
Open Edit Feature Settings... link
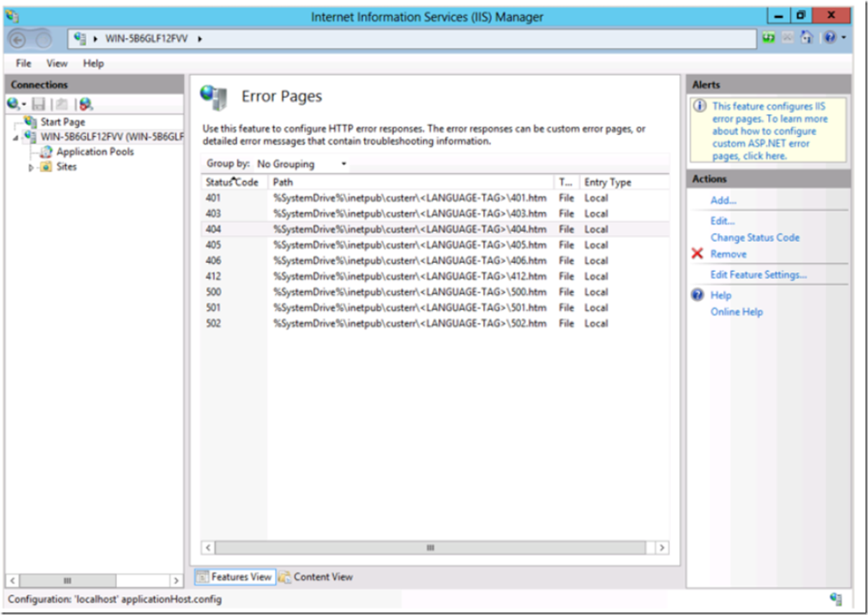(759, 274)
